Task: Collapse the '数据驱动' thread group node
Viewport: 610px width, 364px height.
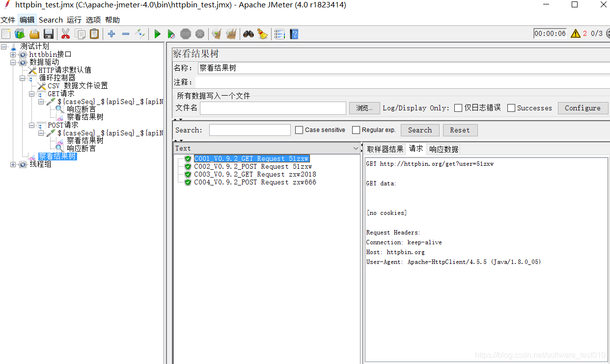Action: point(13,62)
